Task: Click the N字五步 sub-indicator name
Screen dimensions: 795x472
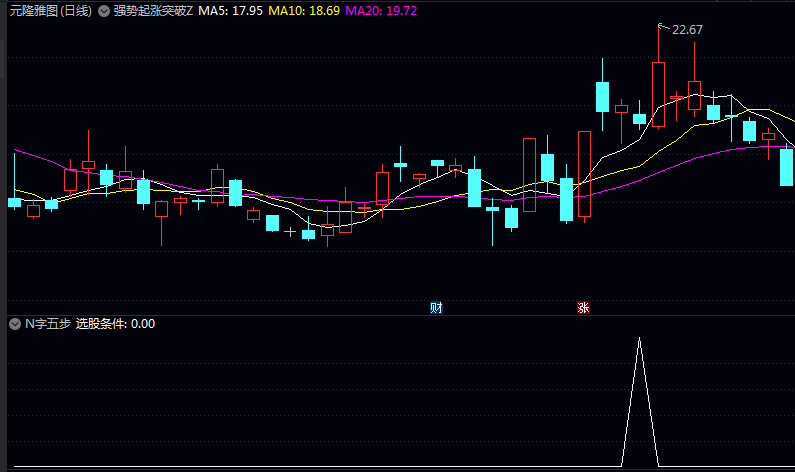Action: (48, 324)
